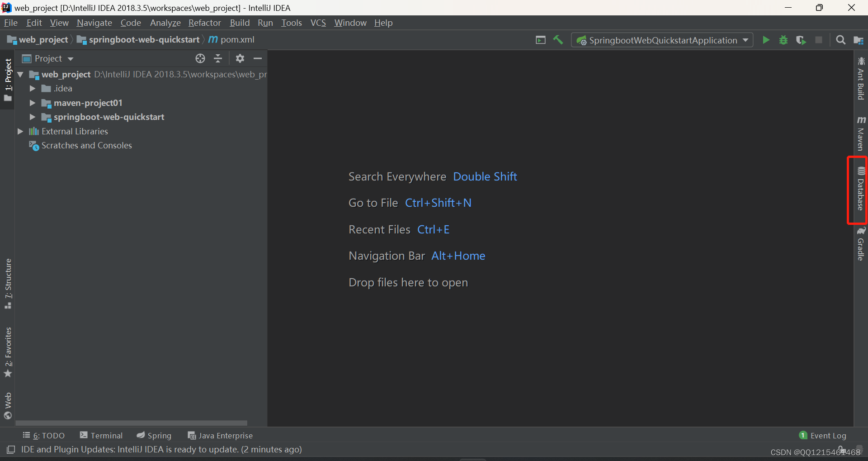Run with Coverage using the shield icon
This screenshot has width=868, height=461.
point(801,40)
